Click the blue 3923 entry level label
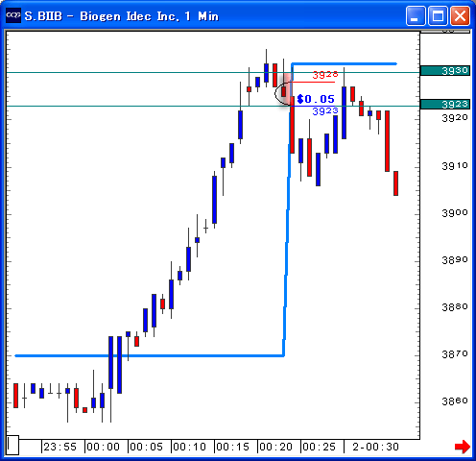476x461 pixels. coord(325,111)
